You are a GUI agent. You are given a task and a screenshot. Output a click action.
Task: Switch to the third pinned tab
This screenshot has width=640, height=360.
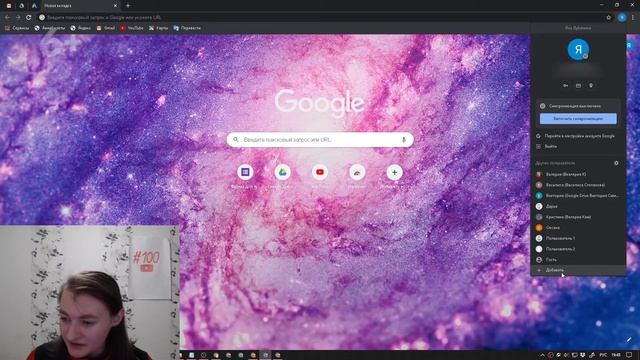[x=34, y=6]
